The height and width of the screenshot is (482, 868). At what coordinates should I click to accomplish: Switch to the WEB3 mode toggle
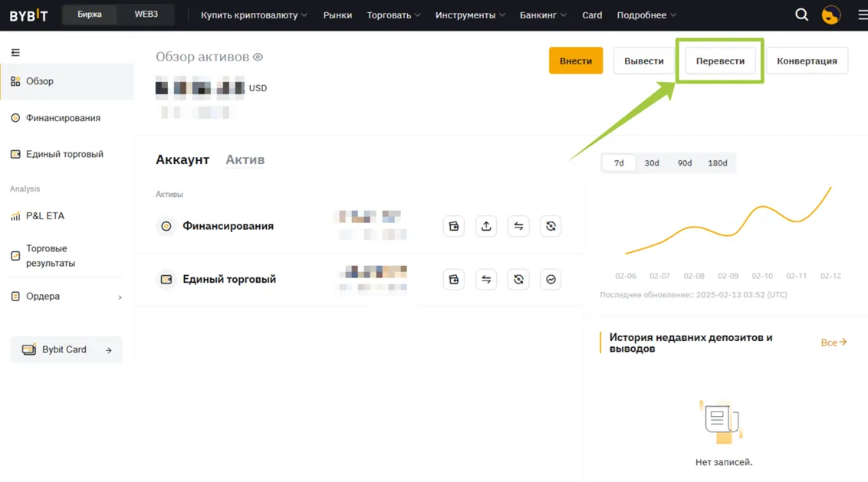point(146,15)
